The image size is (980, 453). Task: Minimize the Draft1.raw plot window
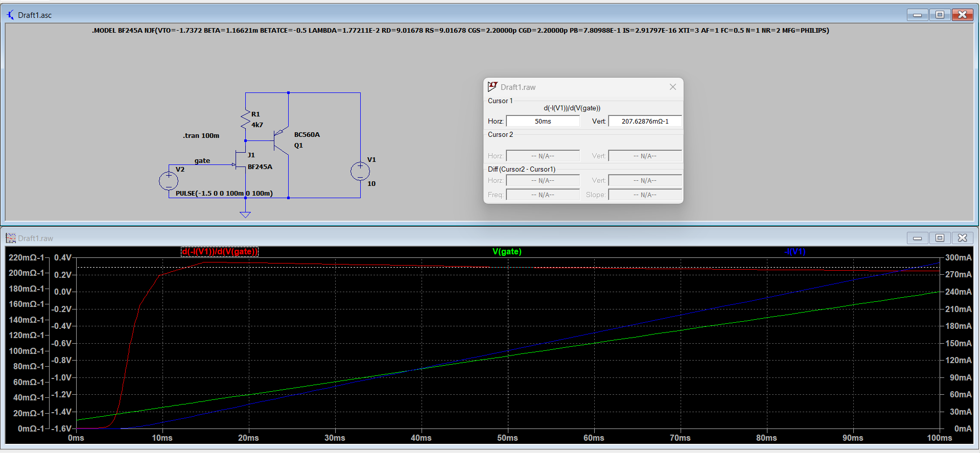[918, 238]
